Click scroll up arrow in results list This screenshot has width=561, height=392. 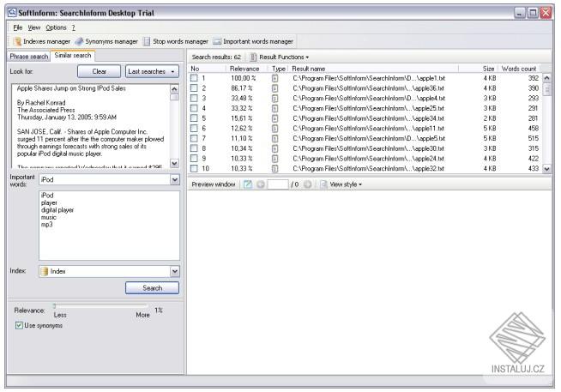(x=546, y=77)
